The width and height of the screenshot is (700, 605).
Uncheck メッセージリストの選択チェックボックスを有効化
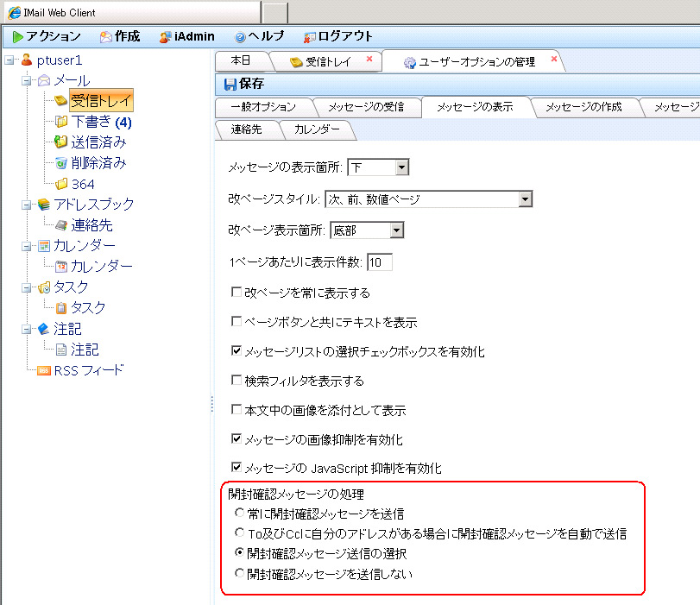(236, 350)
